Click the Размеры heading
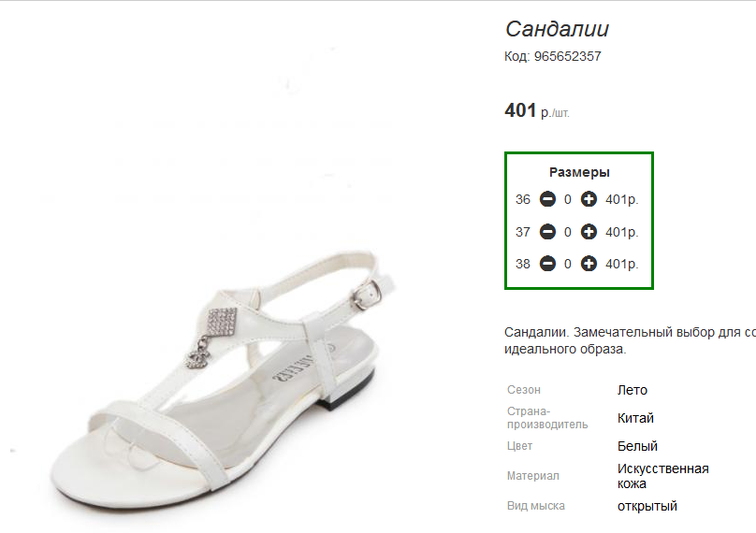Screen dimensions: 756x533 579,172
